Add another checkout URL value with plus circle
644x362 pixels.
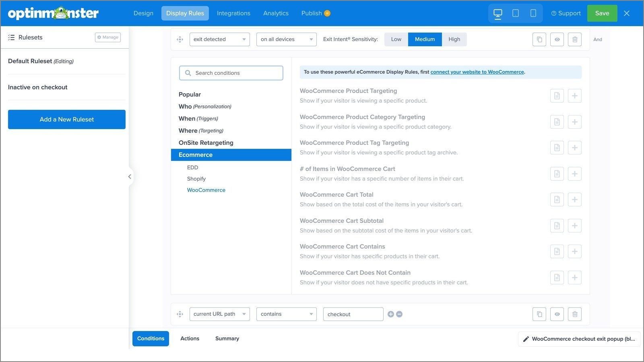click(391, 314)
